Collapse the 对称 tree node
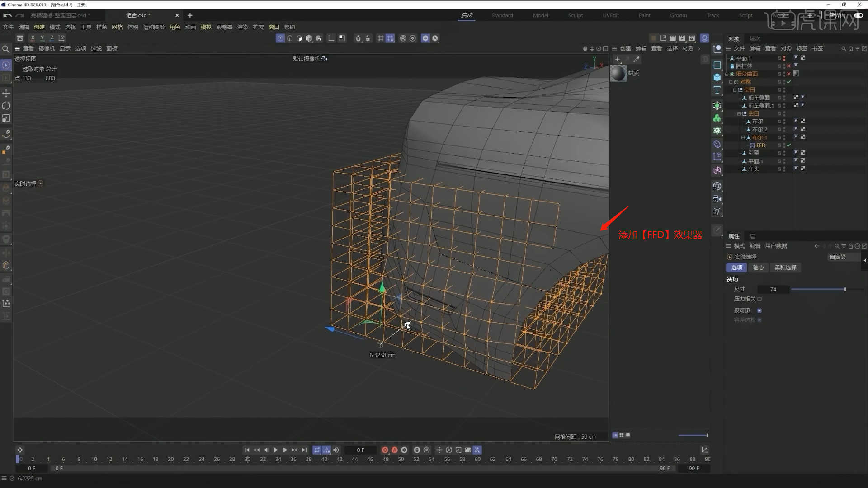The image size is (868, 488). (731, 82)
